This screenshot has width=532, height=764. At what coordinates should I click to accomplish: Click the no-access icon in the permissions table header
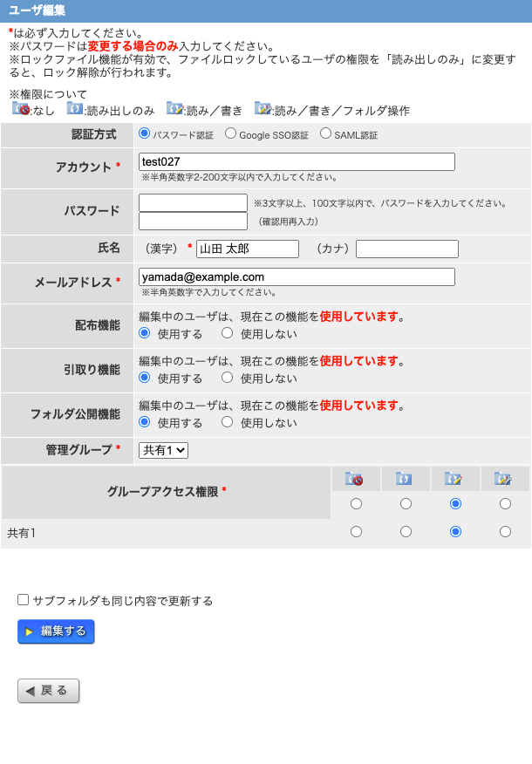pos(355,479)
